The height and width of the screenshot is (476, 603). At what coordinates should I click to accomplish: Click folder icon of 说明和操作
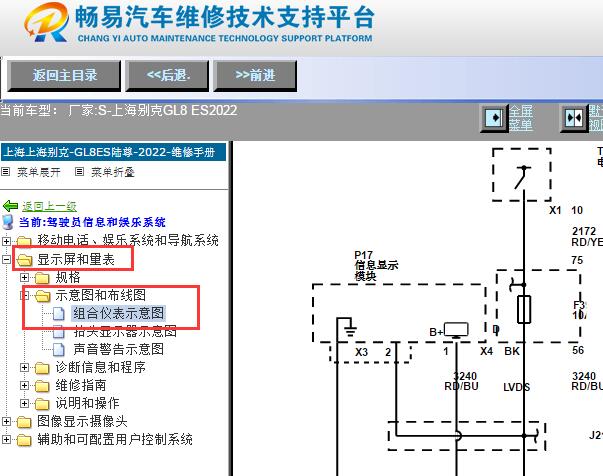pos(42,404)
